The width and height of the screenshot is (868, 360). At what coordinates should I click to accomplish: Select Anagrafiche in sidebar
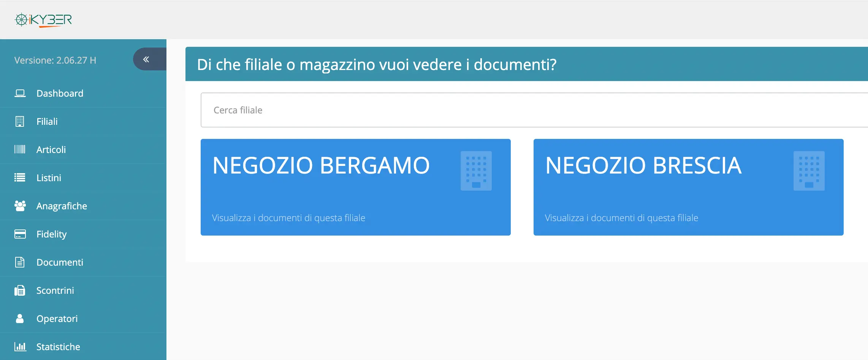click(x=83, y=206)
